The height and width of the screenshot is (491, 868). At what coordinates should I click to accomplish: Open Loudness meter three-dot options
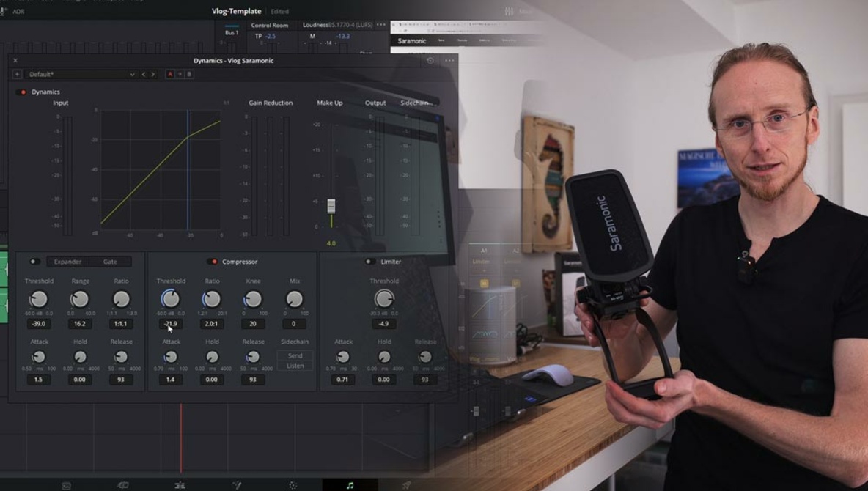pyautogui.click(x=381, y=25)
